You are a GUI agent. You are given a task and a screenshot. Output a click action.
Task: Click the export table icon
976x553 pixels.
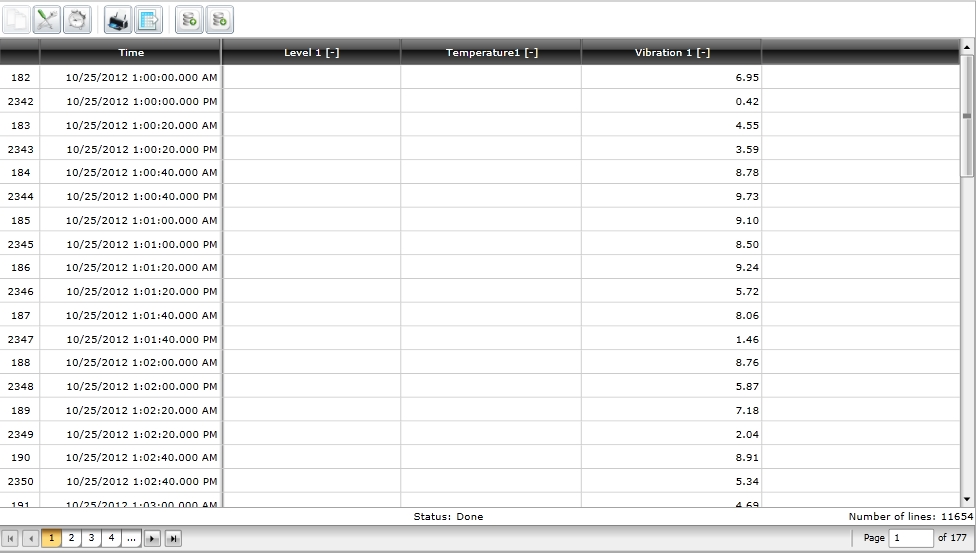tap(149, 19)
